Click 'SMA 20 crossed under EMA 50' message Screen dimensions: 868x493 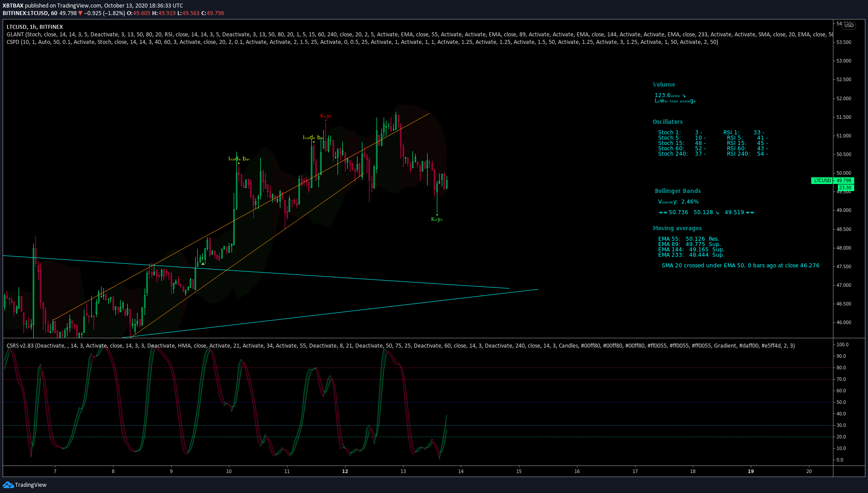point(741,266)
